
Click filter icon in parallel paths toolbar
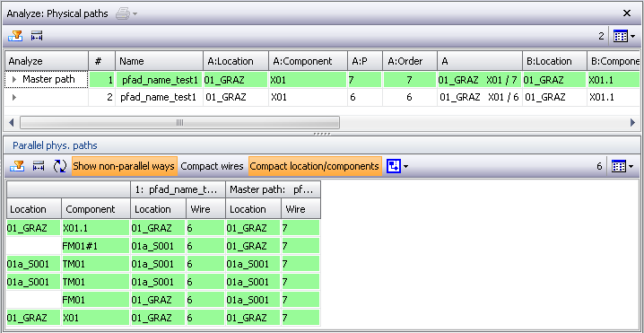(17, 166)
